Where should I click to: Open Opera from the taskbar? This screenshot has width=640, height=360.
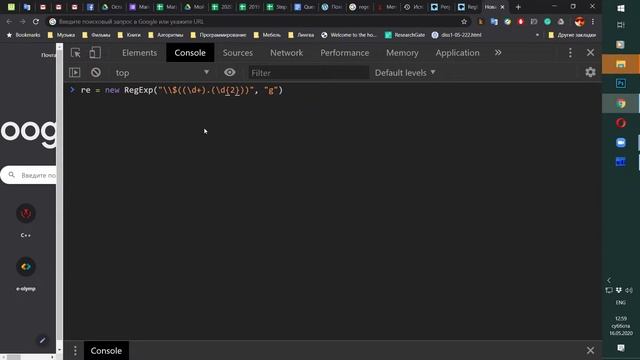[x=621, y=122]
